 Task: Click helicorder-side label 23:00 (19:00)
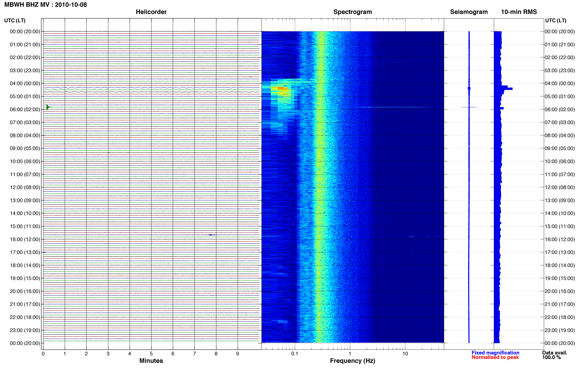25,330
